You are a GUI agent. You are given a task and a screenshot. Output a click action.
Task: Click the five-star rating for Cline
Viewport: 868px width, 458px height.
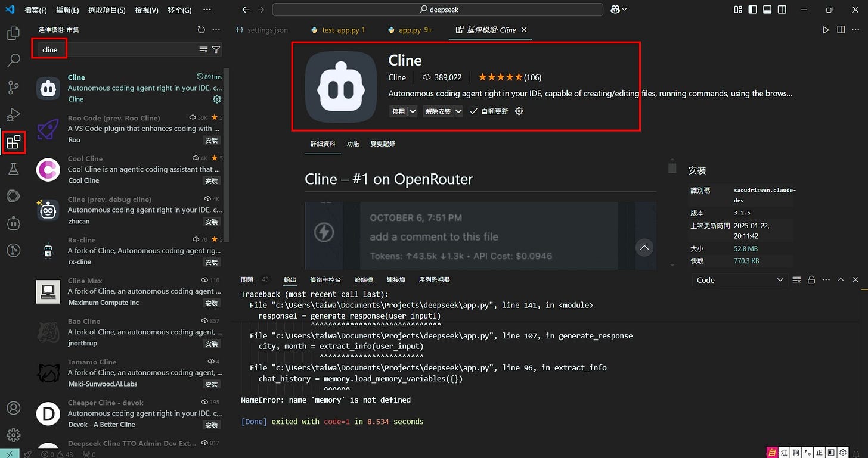[510, 77]
